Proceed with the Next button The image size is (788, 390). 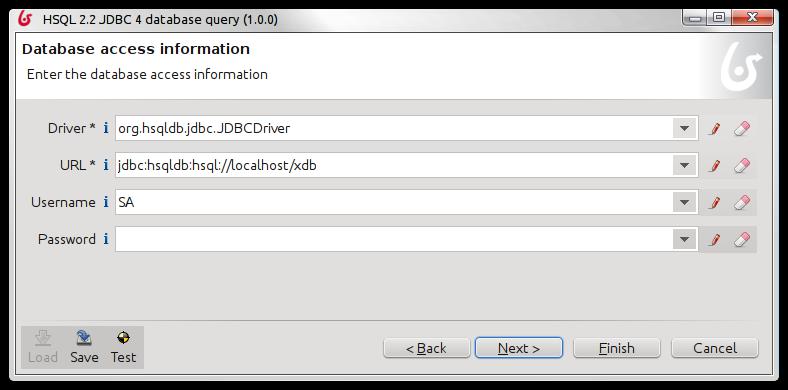pyautogui.click(x=519, y=348)
